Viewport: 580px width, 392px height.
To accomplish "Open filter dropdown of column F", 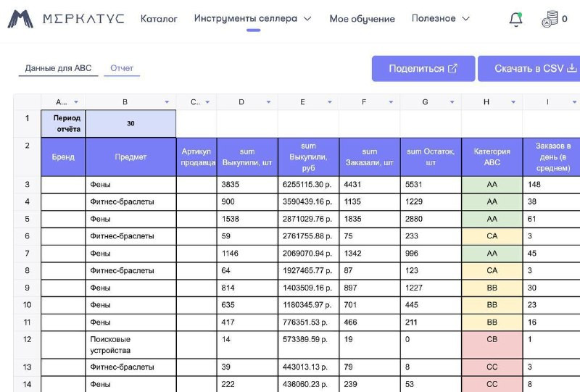I will click(391, 102).
